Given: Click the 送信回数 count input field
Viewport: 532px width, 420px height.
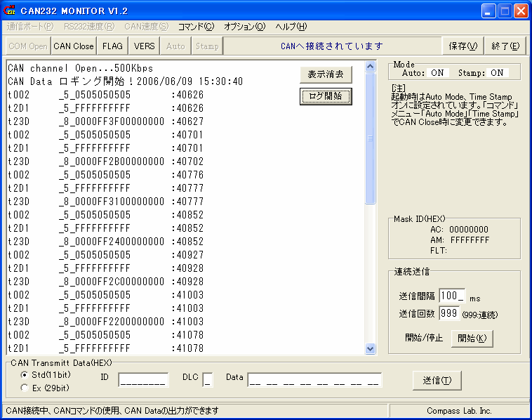Looking at the screenshot, I should (449, 313).
